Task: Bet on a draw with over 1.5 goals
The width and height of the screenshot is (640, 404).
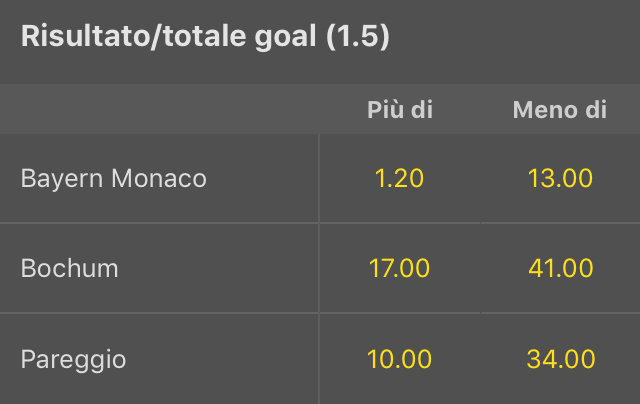Action: (399, 359)
